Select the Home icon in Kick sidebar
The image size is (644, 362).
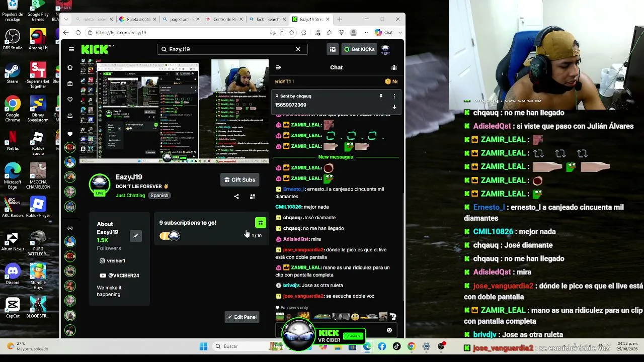click(70, 67)
